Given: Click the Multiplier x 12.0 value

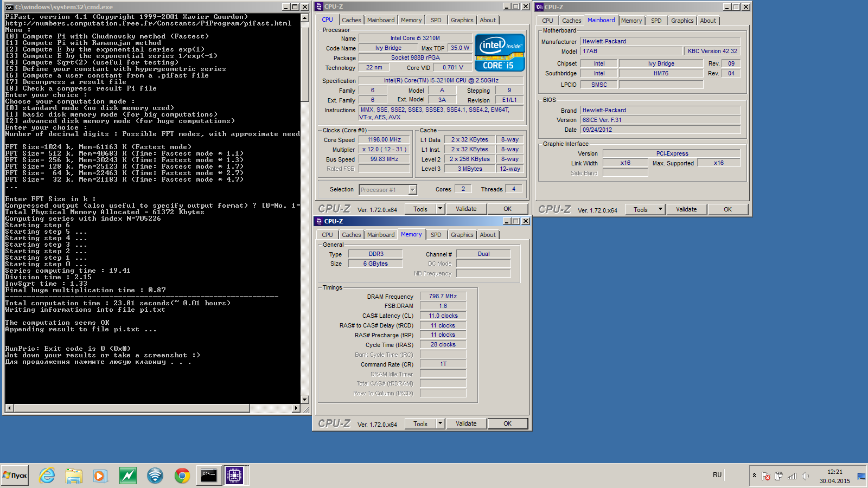Looking at the screenshot, I should click(x=384, y=150).
